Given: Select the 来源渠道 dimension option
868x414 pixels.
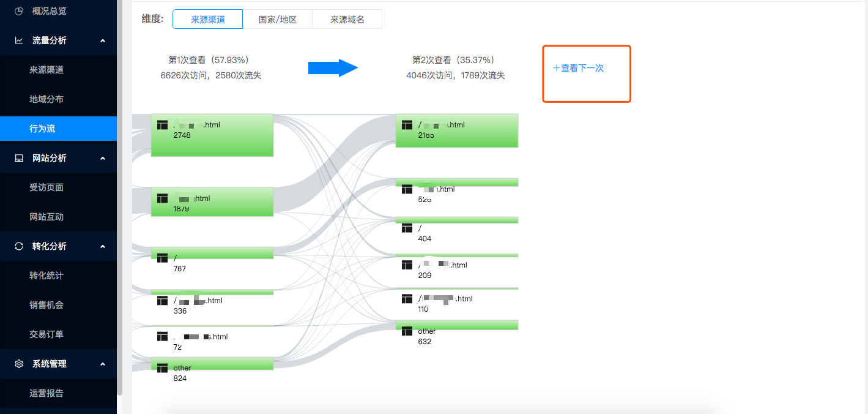Looking at the screenshot, I should point(208,20).
